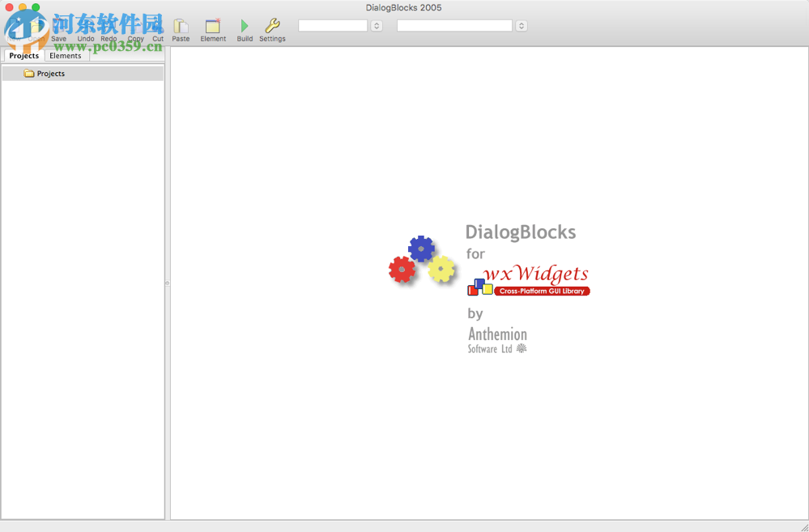Open the second toolbar combo box arrow

522,26
